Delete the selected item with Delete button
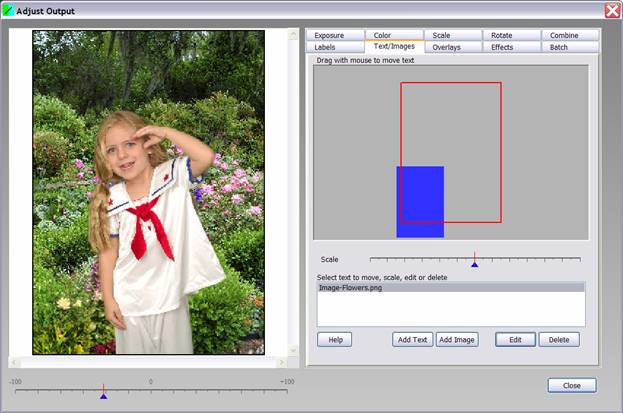Screen dimensions: 623x413 [x=559, y=340]
